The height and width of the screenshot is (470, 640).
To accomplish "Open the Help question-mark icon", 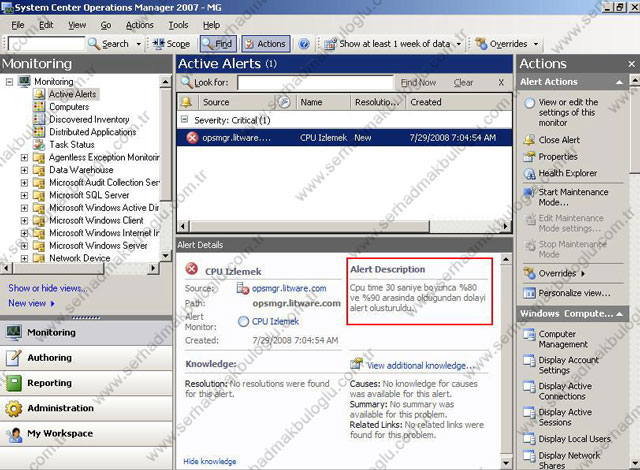I will pos(304,44).
